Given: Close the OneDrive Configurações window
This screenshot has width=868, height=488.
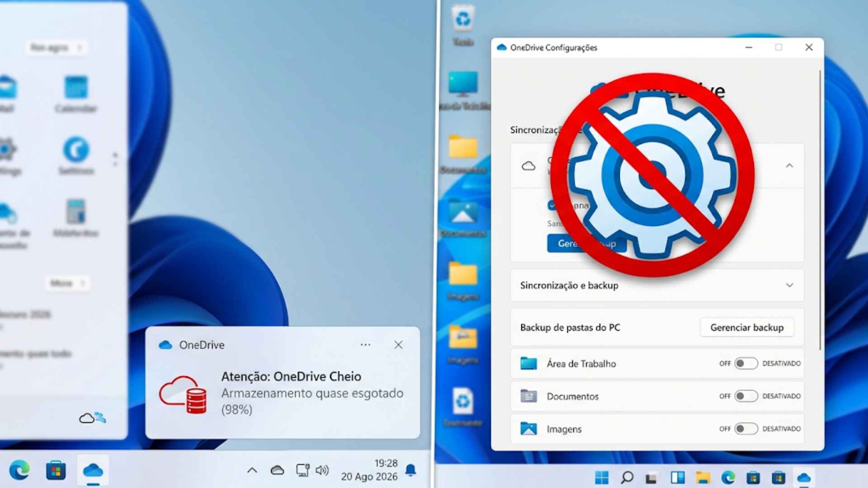Looking at the screenshot, I should (x=809, y=47).
